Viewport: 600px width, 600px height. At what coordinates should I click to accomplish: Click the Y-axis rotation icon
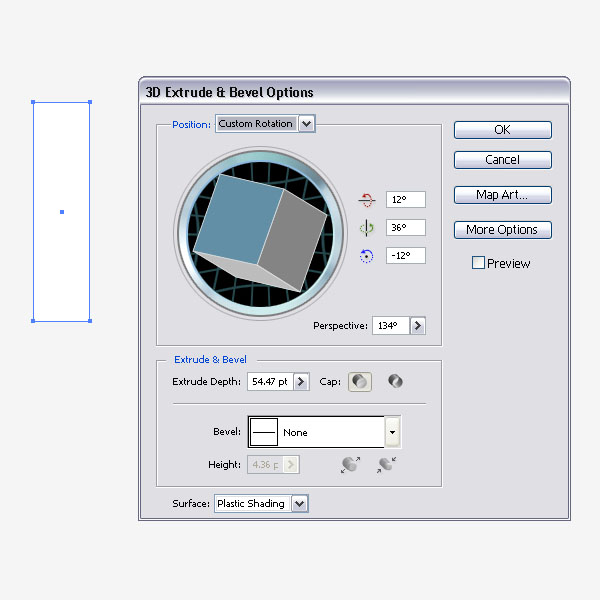(x=367, y=228)
